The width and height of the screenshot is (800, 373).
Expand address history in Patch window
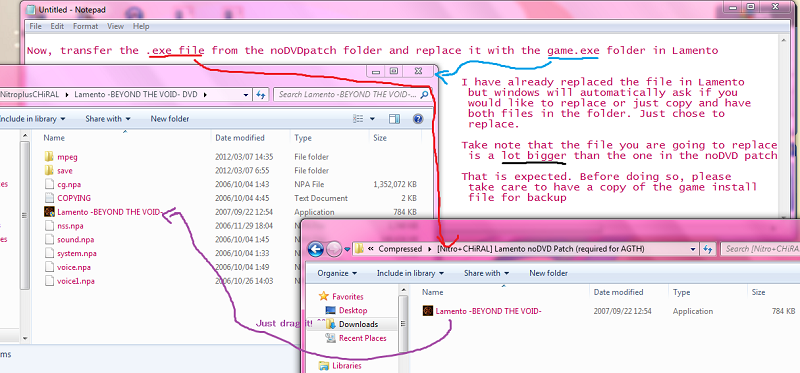click(x=693, y=249)
